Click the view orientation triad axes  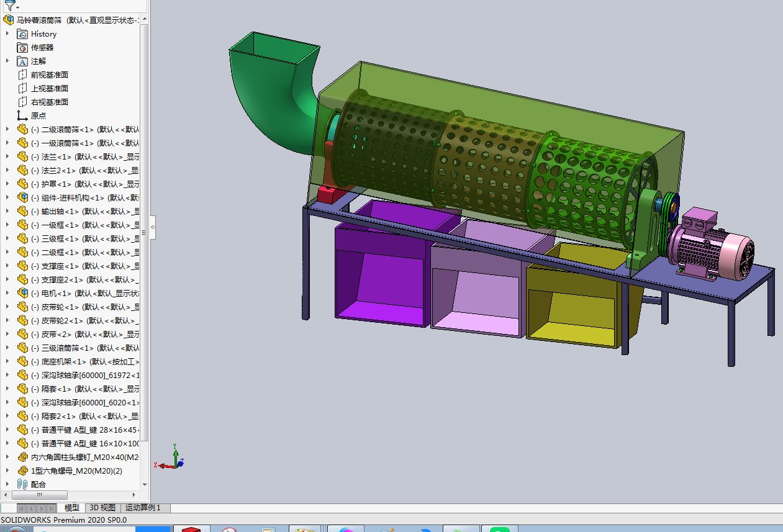(169, 458)
